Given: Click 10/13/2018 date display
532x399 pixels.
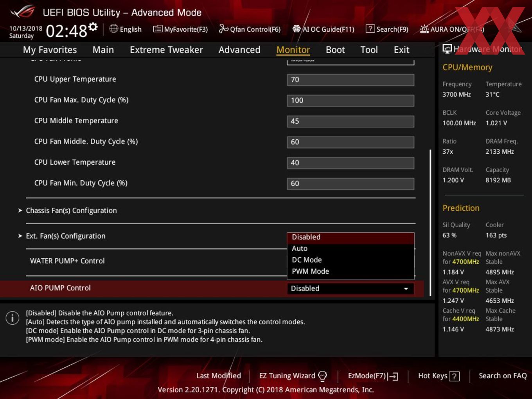Looking at the screenshot, I should pos(26,29).
